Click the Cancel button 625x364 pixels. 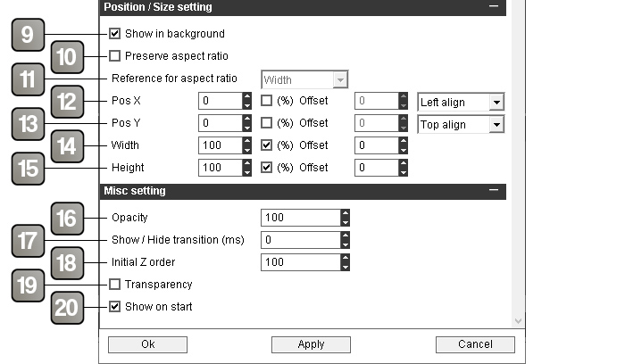475,344
